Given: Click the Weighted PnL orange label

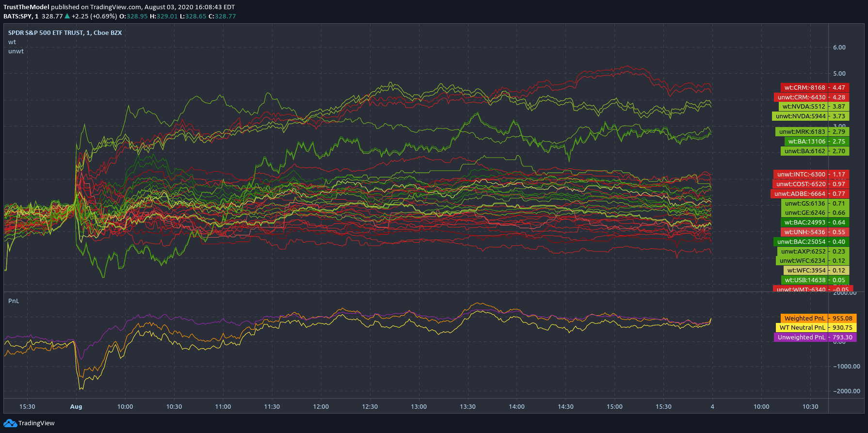Looking at the screenshot, I should (x=819, y=319).
